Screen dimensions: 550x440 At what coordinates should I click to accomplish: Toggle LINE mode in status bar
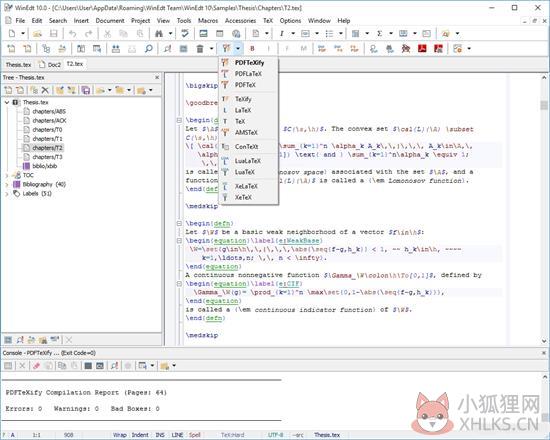(x=177, y=435)
